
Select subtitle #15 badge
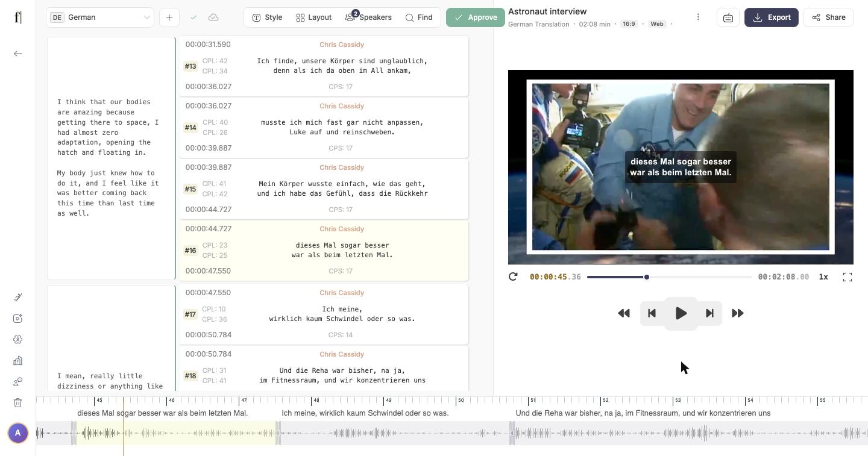190,189
